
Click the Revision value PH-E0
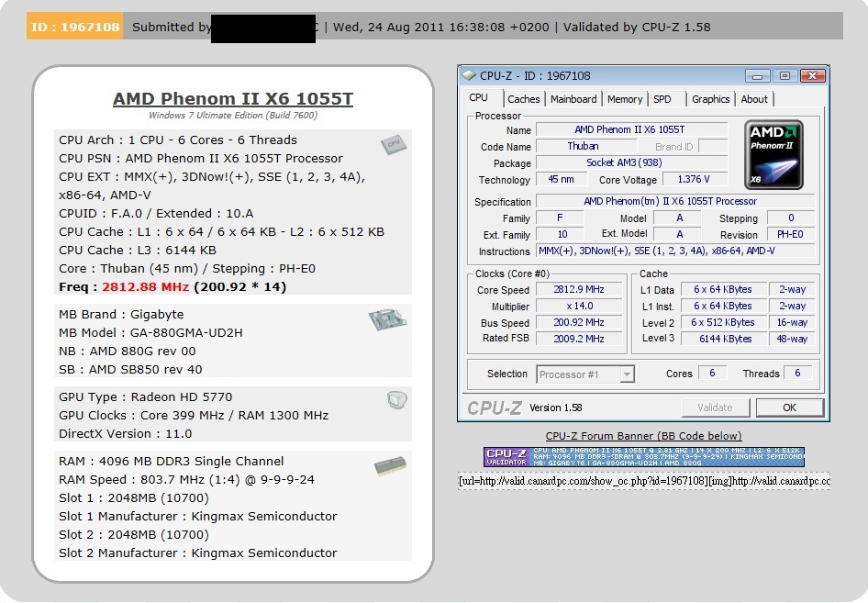point(791,234)
